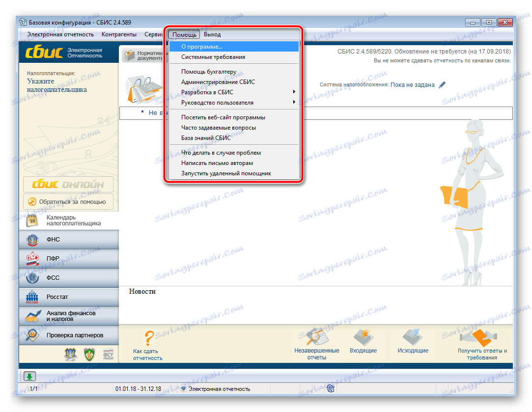Maximize the СБИС window

489,23
